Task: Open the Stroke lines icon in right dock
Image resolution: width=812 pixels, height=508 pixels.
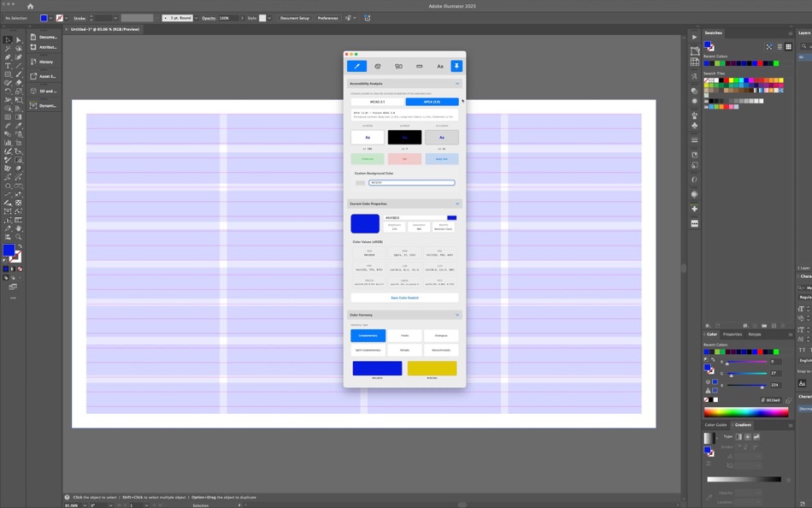Action: [694, 140]
